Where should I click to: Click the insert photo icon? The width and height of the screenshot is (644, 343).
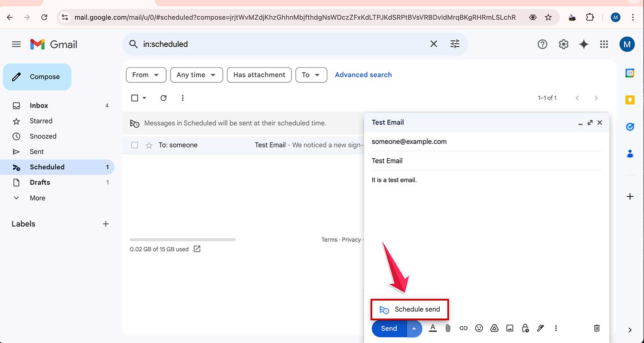click(x=510, y=328)
